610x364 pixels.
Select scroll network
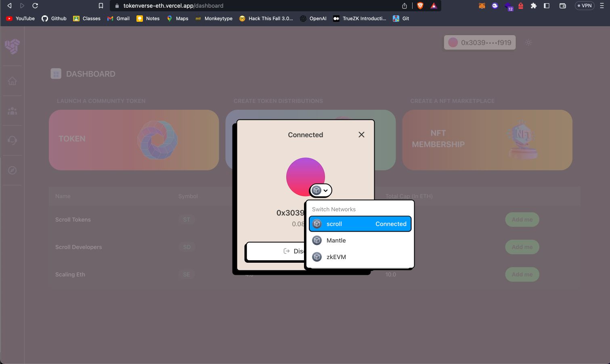tap(360, 224)
